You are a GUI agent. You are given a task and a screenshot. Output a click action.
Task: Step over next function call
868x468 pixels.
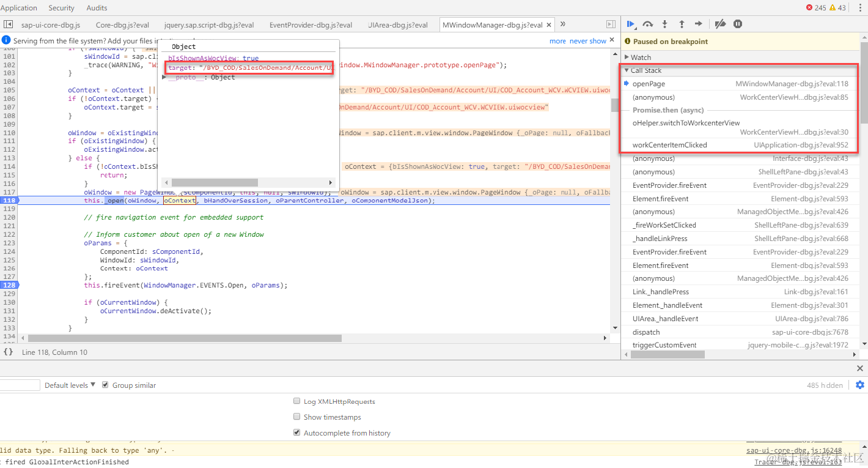point(648,24)
